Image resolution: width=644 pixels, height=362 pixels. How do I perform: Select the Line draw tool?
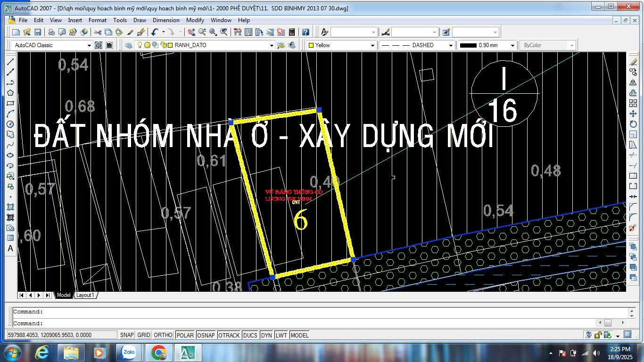(x=10, y=62)
